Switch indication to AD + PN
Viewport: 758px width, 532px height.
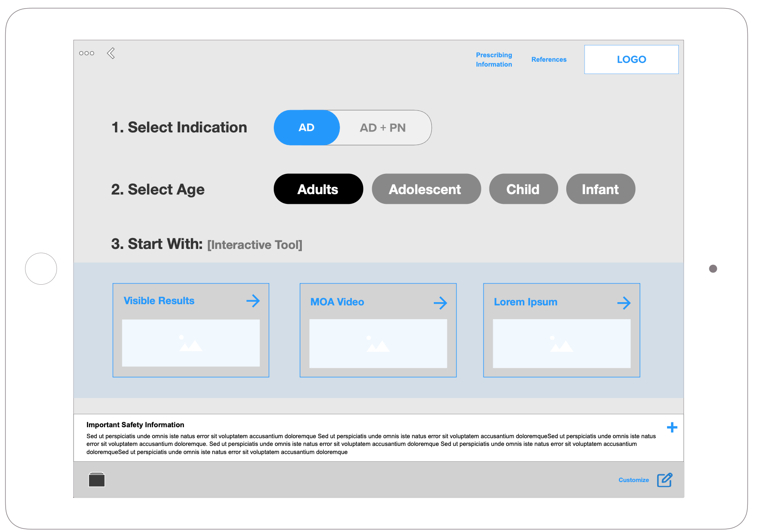[x=383, y=128]
